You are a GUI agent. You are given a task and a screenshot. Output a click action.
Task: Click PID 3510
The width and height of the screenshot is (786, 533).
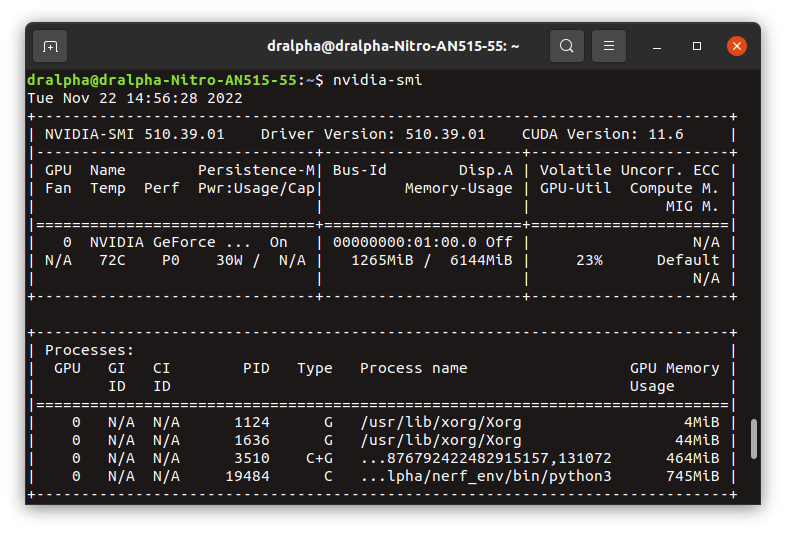pos(252,459)
